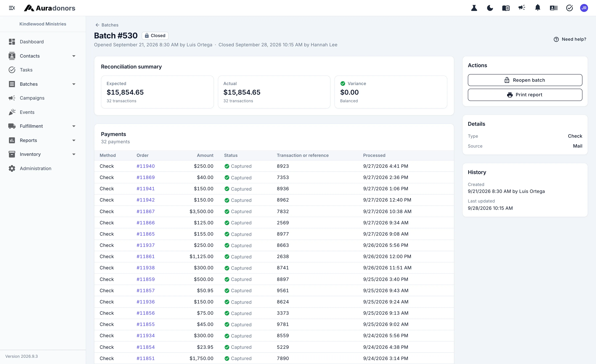The image size is (596, 364).
Task: Click the Expected $15,854.65 amount
Action: (125, 92)
